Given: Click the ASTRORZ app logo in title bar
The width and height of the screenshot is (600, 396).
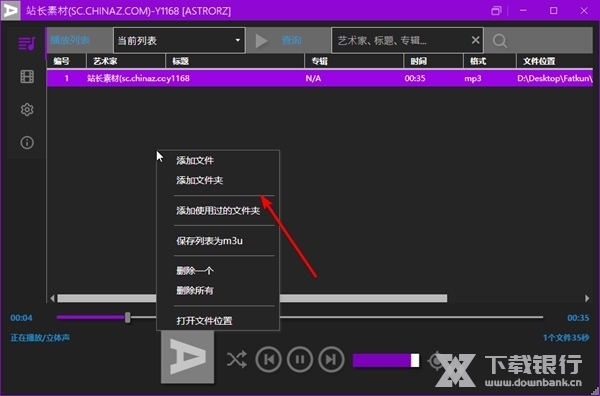Looking at the screenshot, I should (10, 10).
